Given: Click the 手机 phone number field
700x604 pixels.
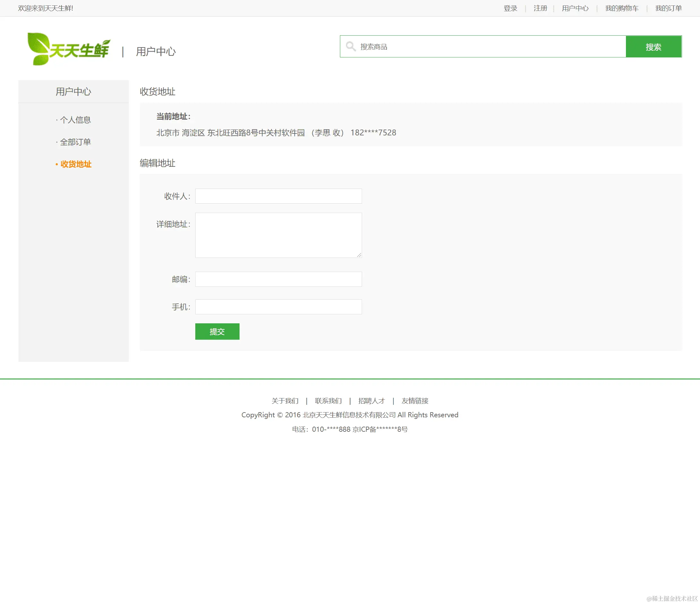Looking at the screenshot, I should click(278, 307).
